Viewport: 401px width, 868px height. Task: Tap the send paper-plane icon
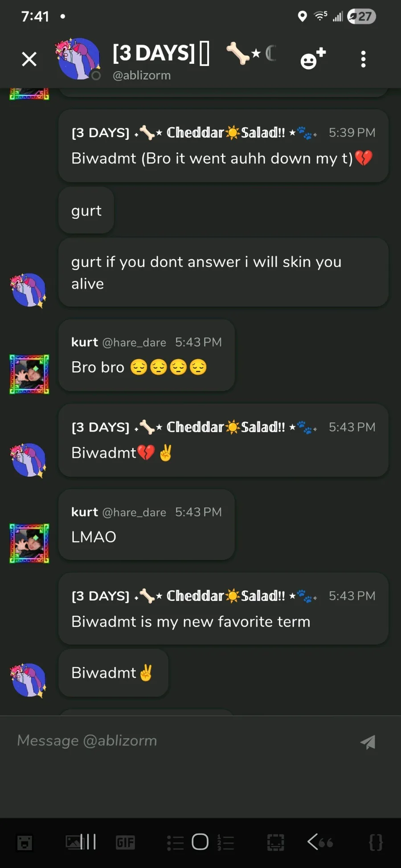pyautogui.click(x=368, y=742)
